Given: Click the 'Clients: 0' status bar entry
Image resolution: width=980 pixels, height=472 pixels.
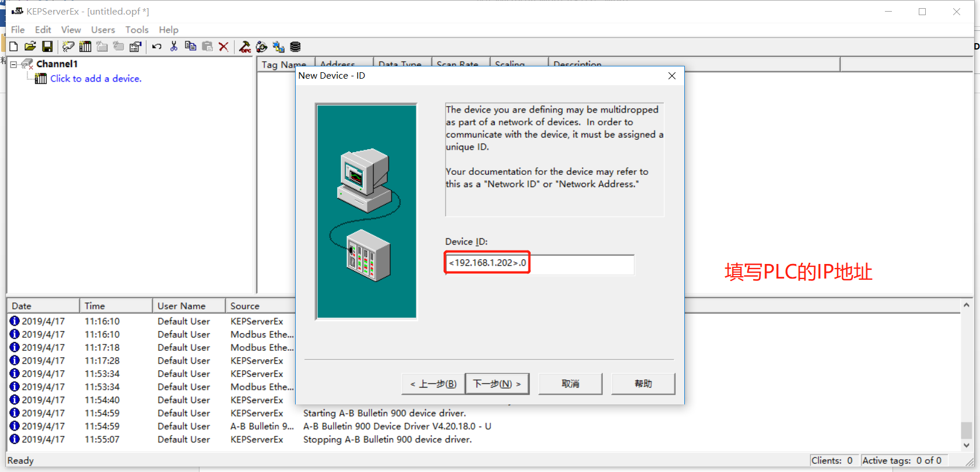Looking at the screenshot, I should pos(835,460).
